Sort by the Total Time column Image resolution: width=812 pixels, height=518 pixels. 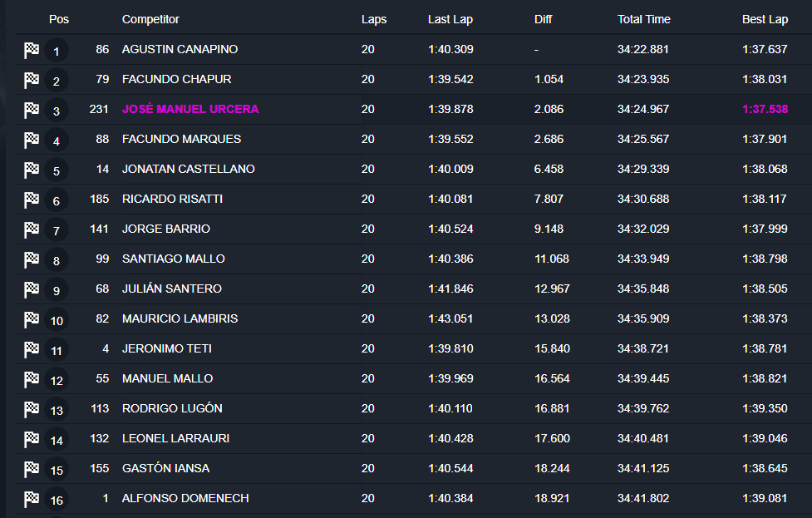(x=644, y=19)
